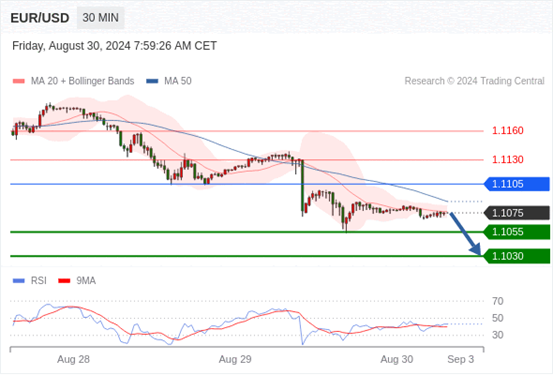The height and width of the screenshot is (375, 553).
Task: Click the MA 20 + Bollinger Bands legend label
Action: tap(83, 81)
